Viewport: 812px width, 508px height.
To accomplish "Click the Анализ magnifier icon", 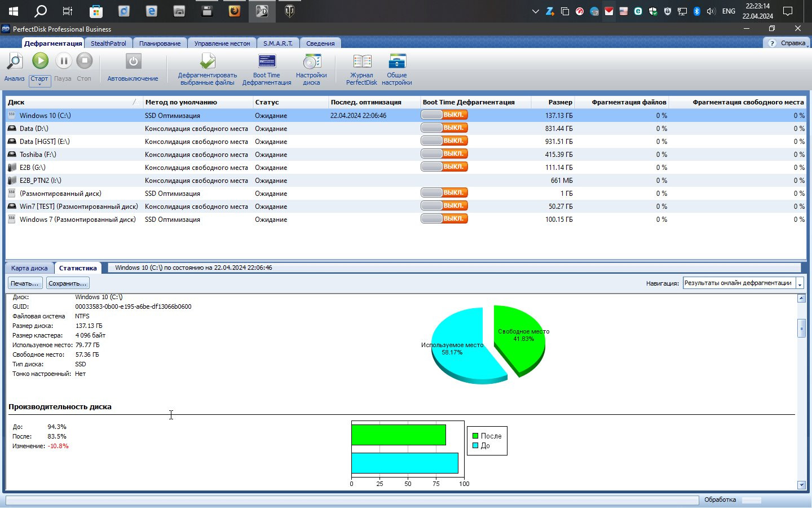I will 14,62.
